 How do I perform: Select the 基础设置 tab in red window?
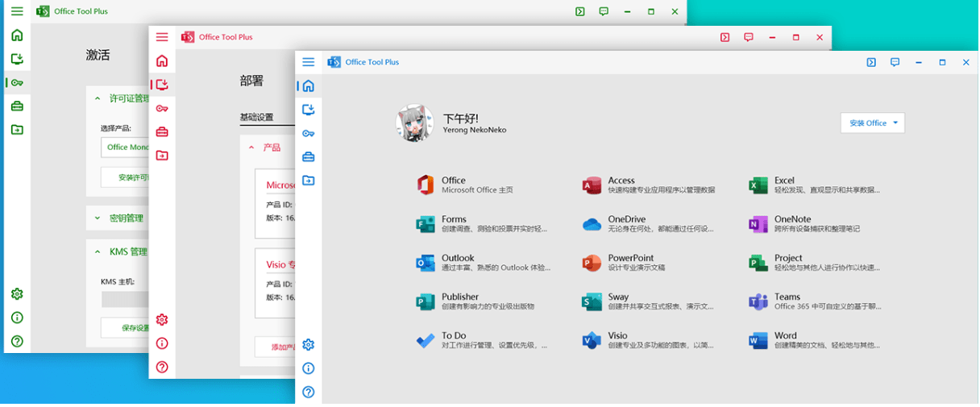[x=257, y=117]
